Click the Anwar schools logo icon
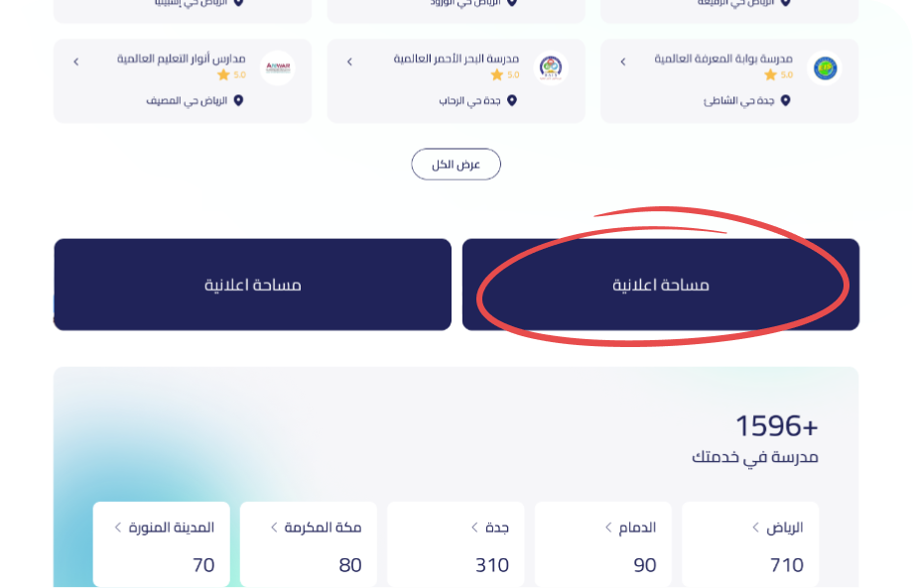Image resolution: width=913 pixels, height=588 pixels. 277,68
